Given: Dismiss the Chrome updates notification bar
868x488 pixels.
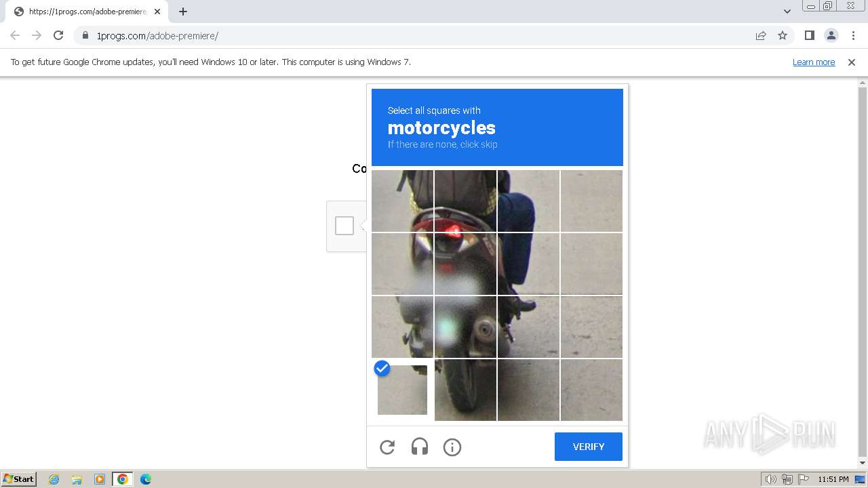Looking at the screenshot, I should 852,62.
